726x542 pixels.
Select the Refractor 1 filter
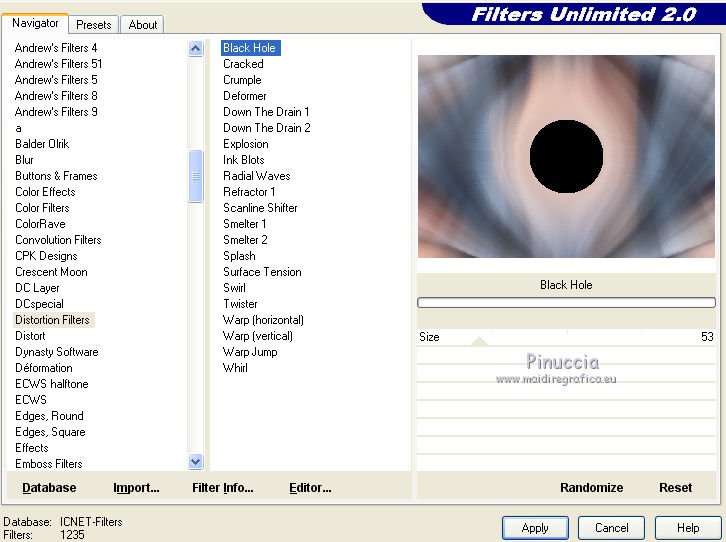[249, 192]
